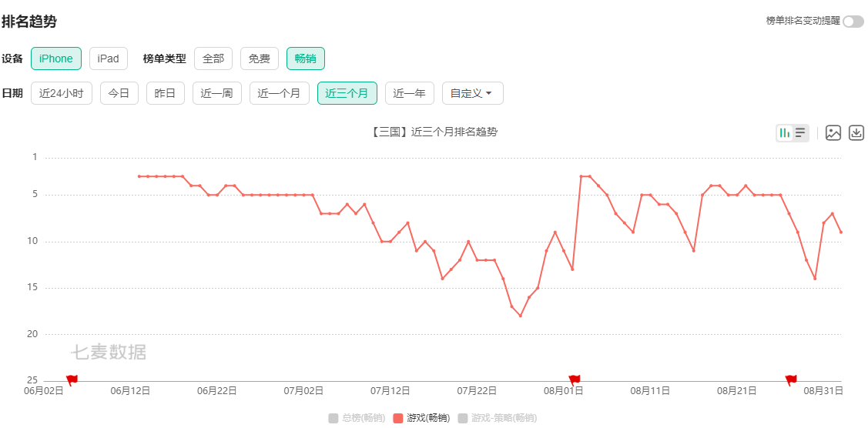Set date range to 近24小时
The height and width of the screenshot is (428, 868).
62,93
